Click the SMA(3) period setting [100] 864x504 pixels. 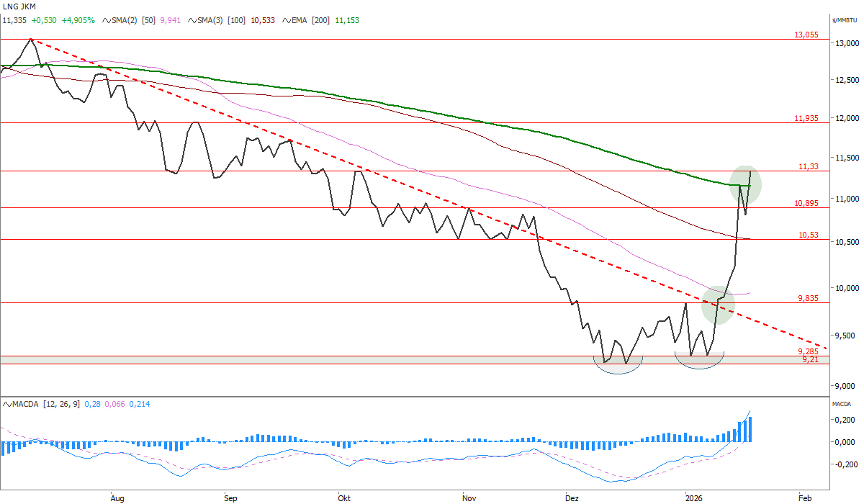click(238, 20)
